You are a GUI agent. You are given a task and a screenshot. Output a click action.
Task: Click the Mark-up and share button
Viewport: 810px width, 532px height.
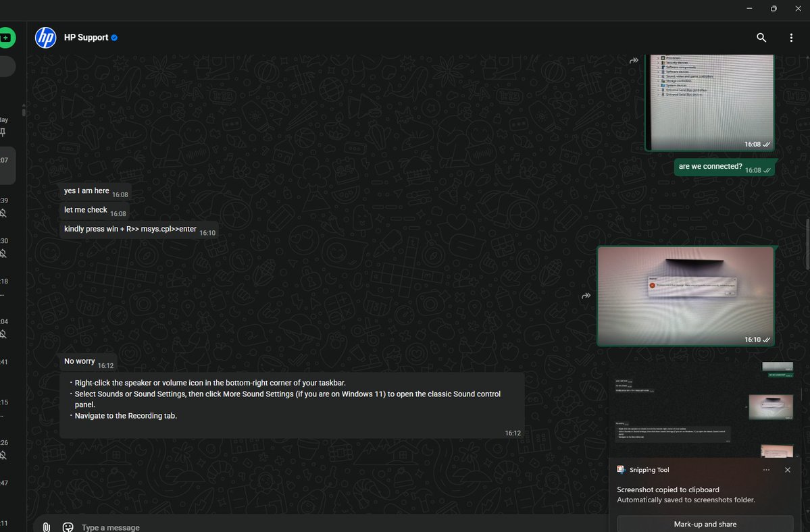tap(705, 524)
